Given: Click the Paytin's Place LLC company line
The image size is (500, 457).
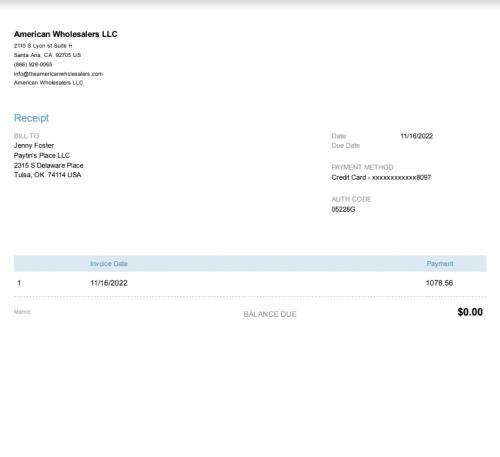Looking at the screenshot, I should click(x=42, y=155).
